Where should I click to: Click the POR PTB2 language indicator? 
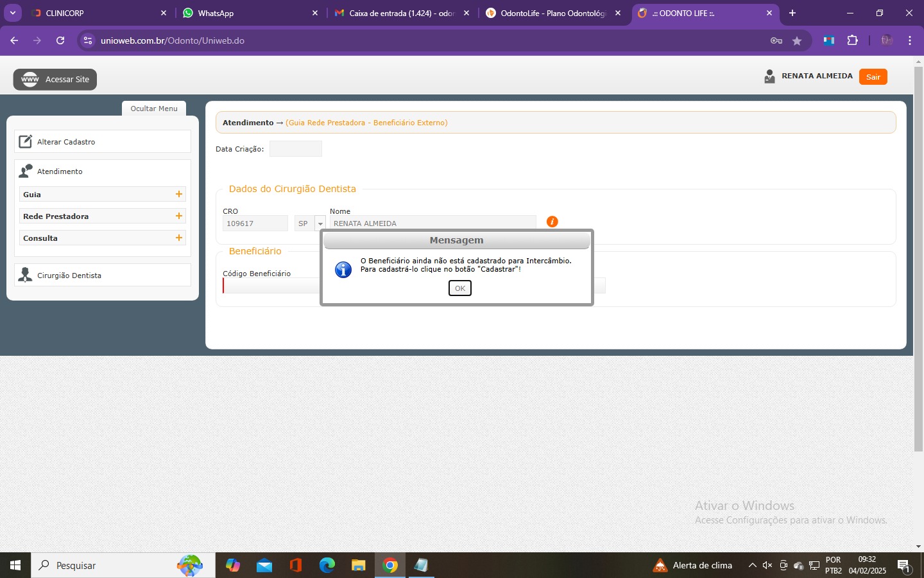pos(834,565)
